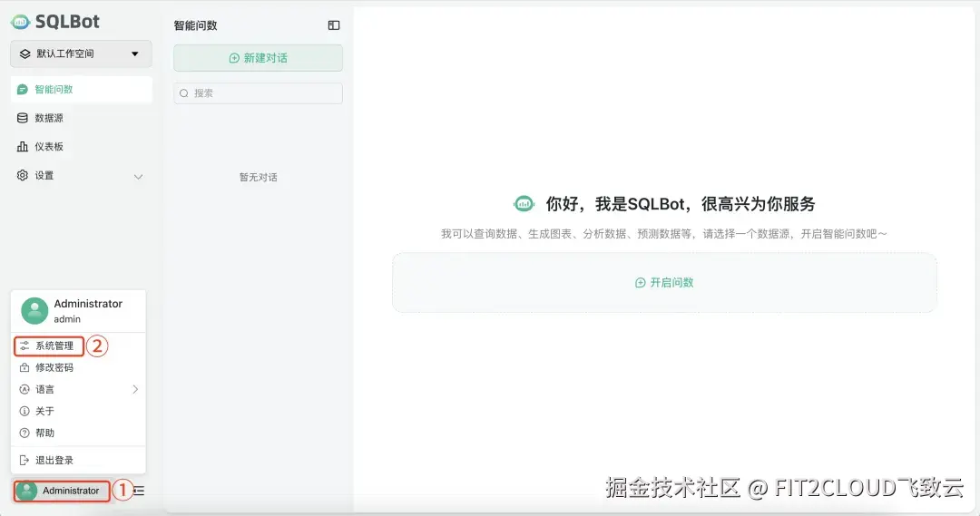Expand the 语言 submenu arrow
This screenshot has height=516, width=980.
[135, 389]
